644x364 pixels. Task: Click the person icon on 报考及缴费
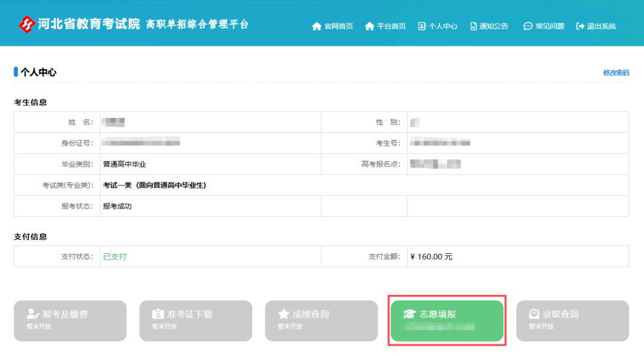(32, 315)
